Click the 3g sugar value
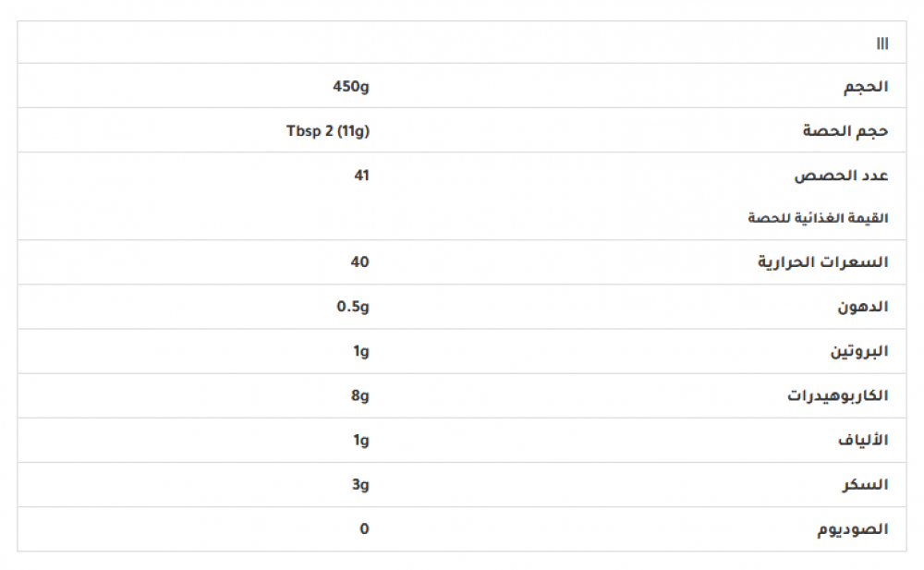This screenshot has width=924, height=570. (360, 484)
